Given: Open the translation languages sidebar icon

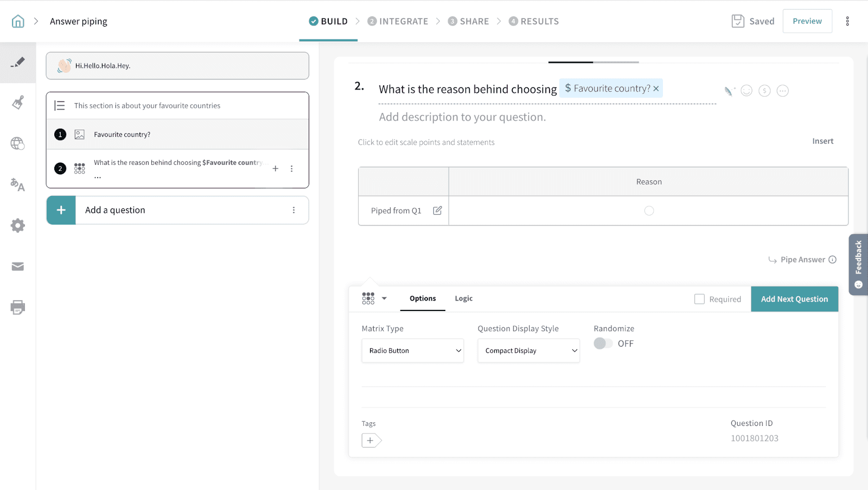Looking at the screenshot, I should pyautogui.click(x=17, y=184).
